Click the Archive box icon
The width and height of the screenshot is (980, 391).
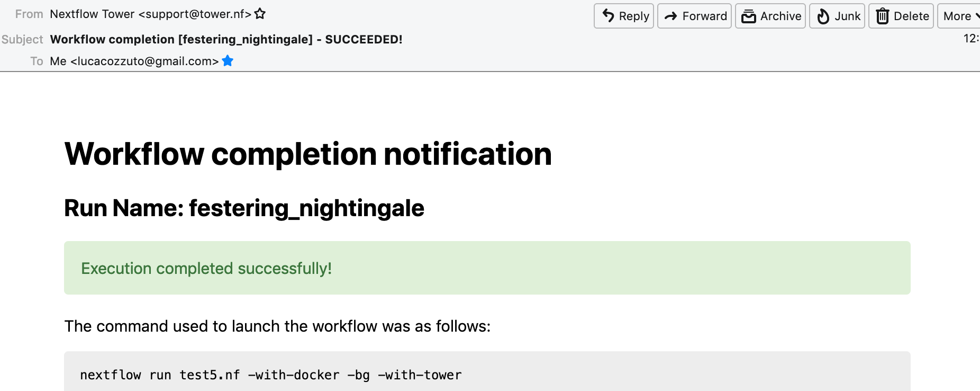(x=748, y=16)
